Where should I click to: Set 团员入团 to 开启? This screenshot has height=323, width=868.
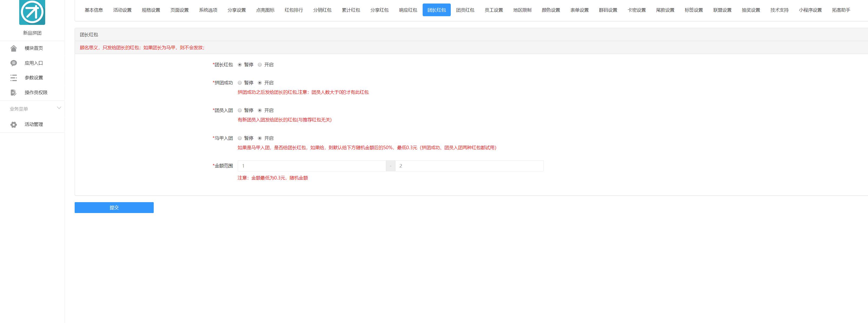coord(259,110)
